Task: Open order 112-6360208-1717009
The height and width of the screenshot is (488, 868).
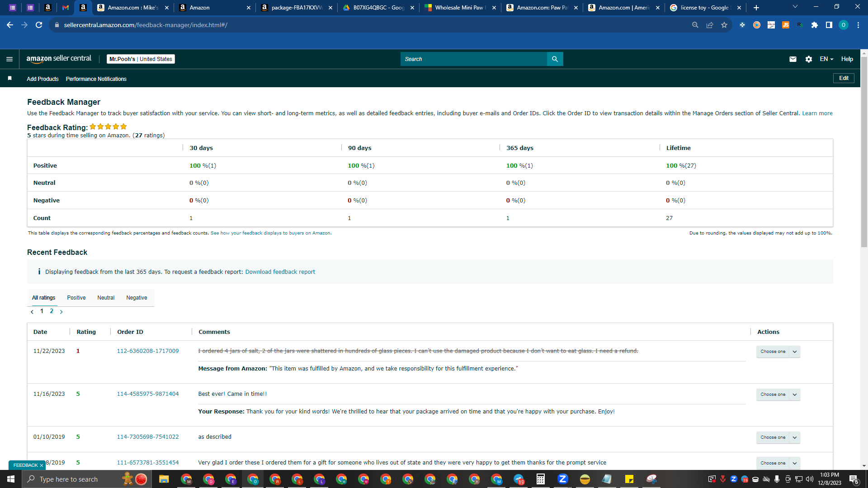Action: click(148, 351)
